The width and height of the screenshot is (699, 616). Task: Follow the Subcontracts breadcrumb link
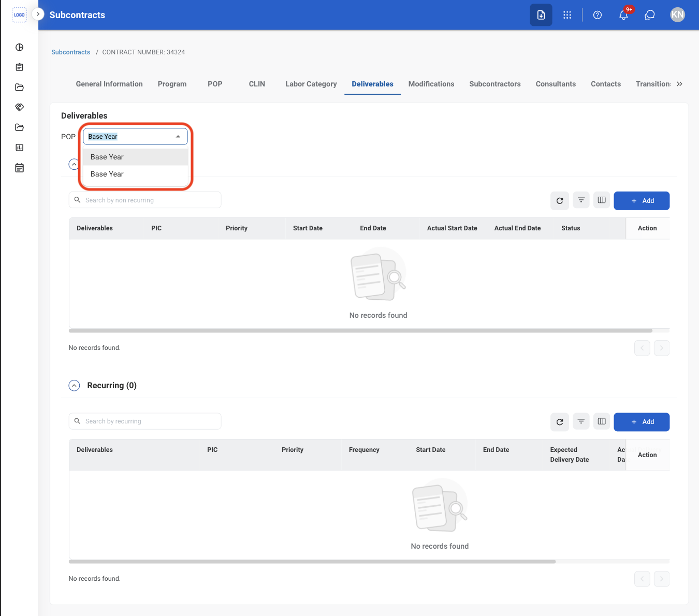[70, 52]
